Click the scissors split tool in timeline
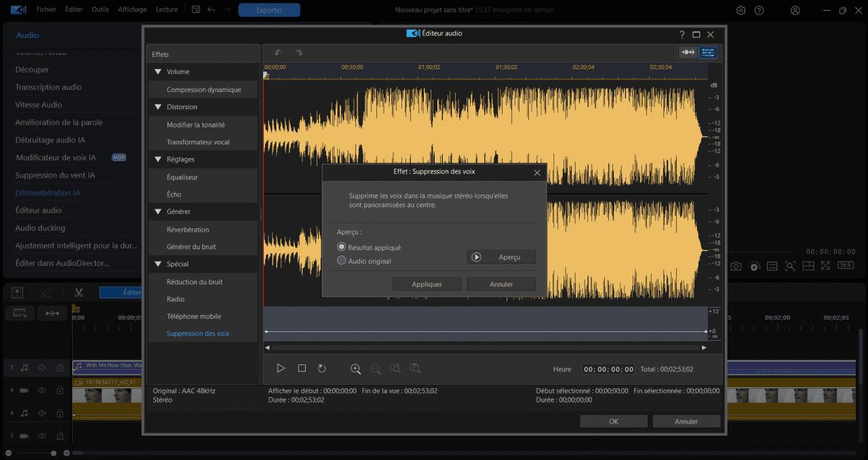Screen dimensions: 868x460 coord(79,293)
